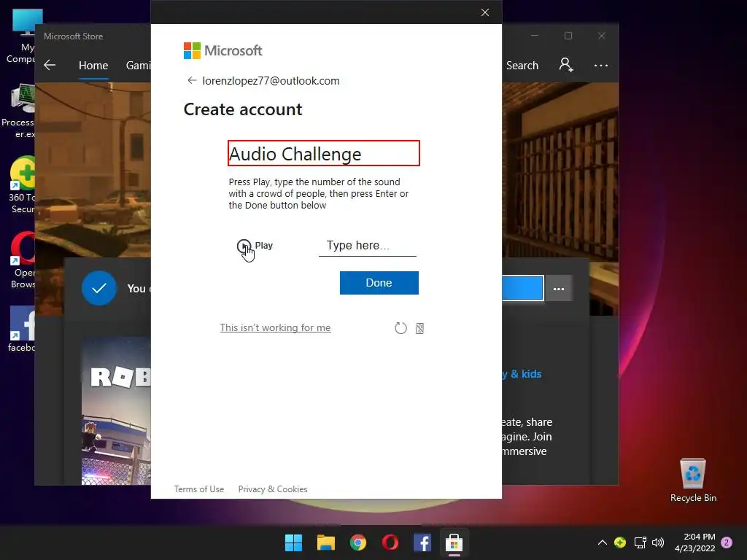
Task: Select the 360 Total Security desktop icon
Action: point(23,184)
